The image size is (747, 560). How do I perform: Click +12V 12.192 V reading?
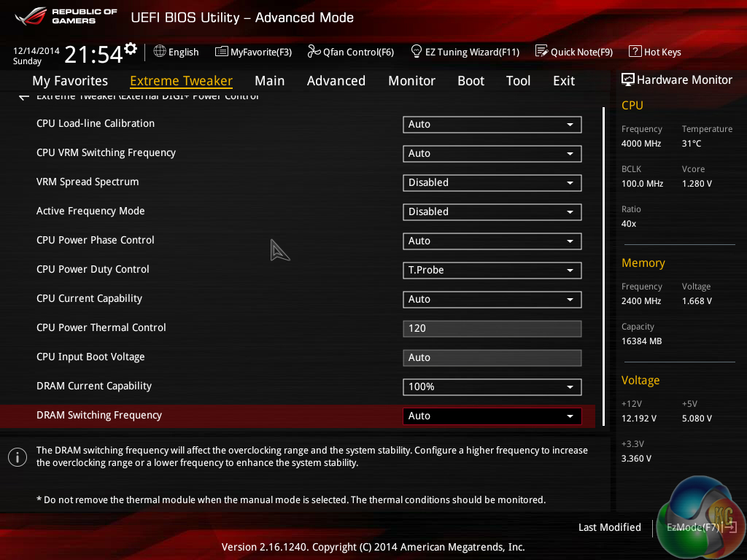[638, 419]
